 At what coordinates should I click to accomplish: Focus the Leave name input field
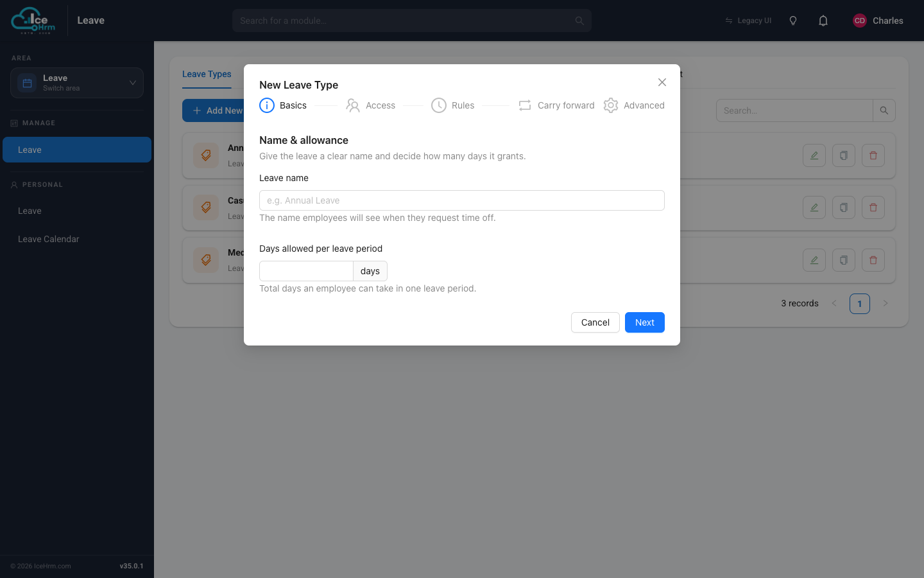point(462,200)
